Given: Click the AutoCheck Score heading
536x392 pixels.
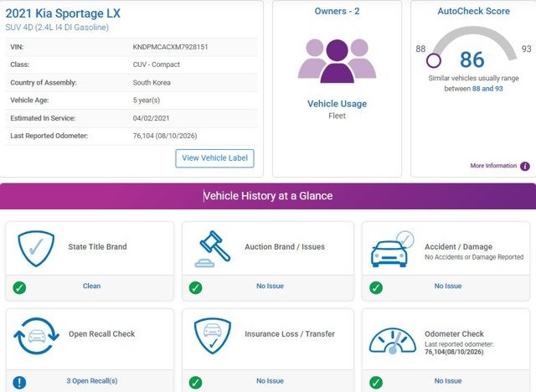Looking at the screenshot, I should (x=474, y=11).
